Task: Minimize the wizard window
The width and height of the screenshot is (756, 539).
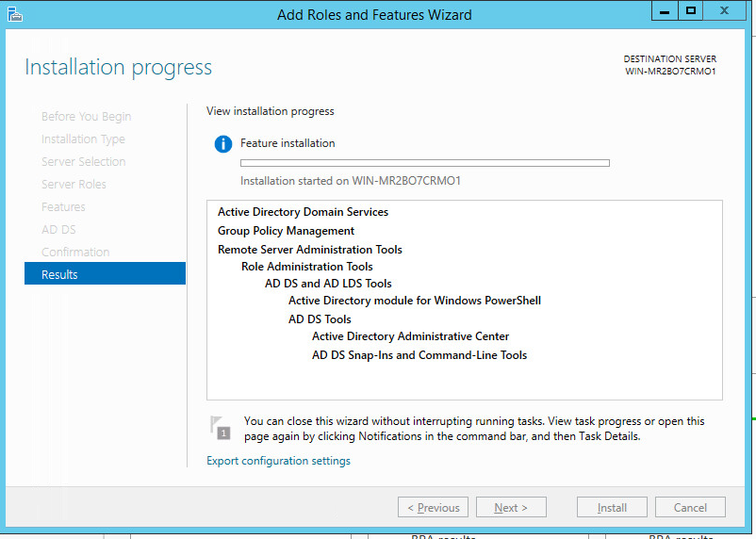Action: click(x=664, y=10)
